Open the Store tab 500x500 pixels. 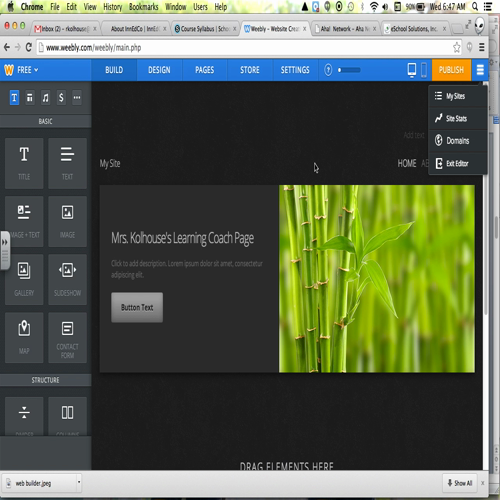tap(250, 70)
